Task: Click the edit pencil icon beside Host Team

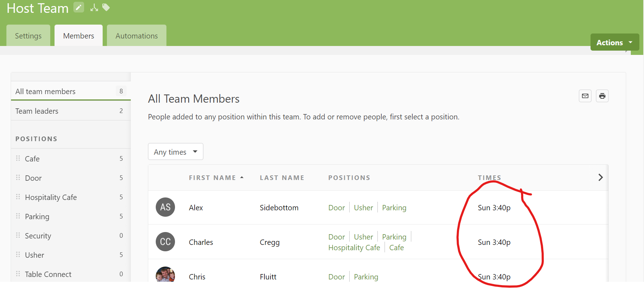Action: 78,7
